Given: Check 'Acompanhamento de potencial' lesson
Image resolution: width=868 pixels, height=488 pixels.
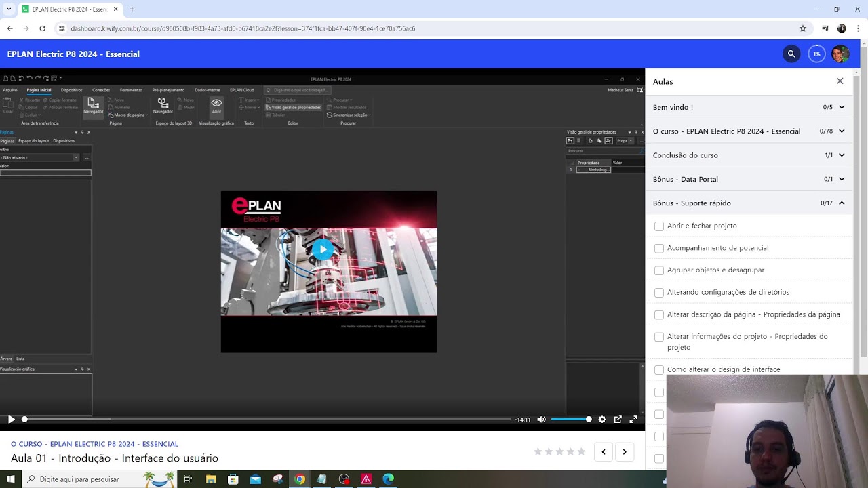Looking at the screenshot, I should [659, 249].
